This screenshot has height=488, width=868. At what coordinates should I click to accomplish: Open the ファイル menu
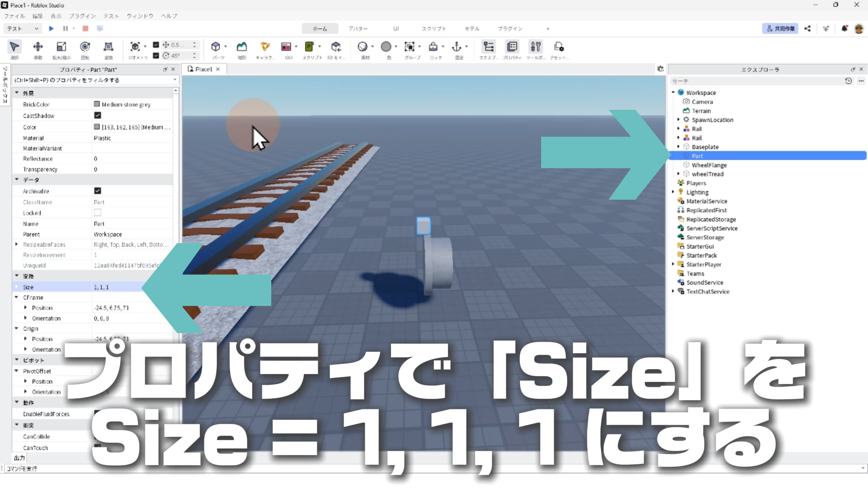[x=14, y=16]
